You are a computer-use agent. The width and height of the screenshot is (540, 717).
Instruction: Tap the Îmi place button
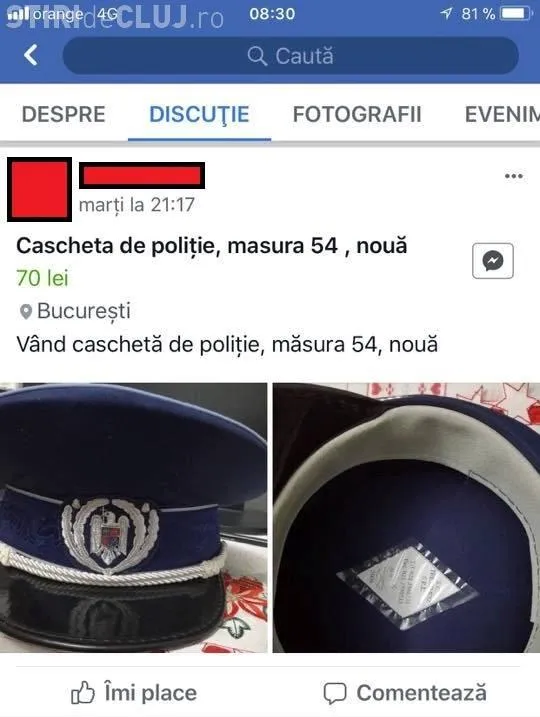[x=134, y=693]
